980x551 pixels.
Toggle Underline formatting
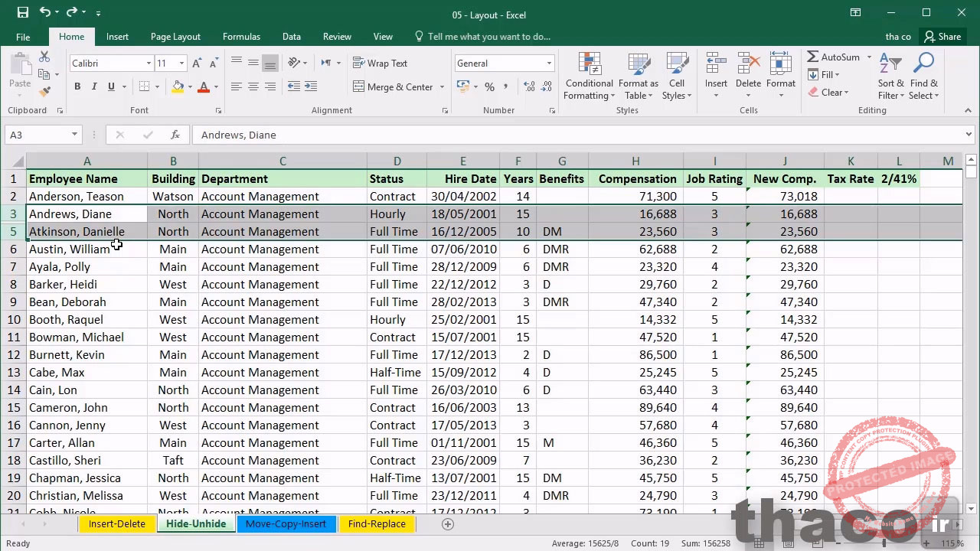[111, 86]
